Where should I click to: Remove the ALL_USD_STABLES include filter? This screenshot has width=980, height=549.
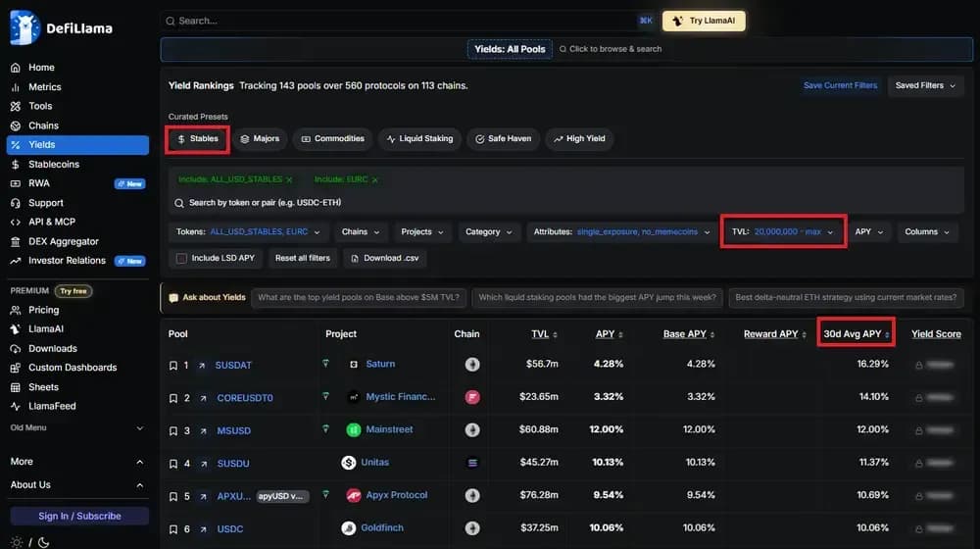click(x=289, y=180)
